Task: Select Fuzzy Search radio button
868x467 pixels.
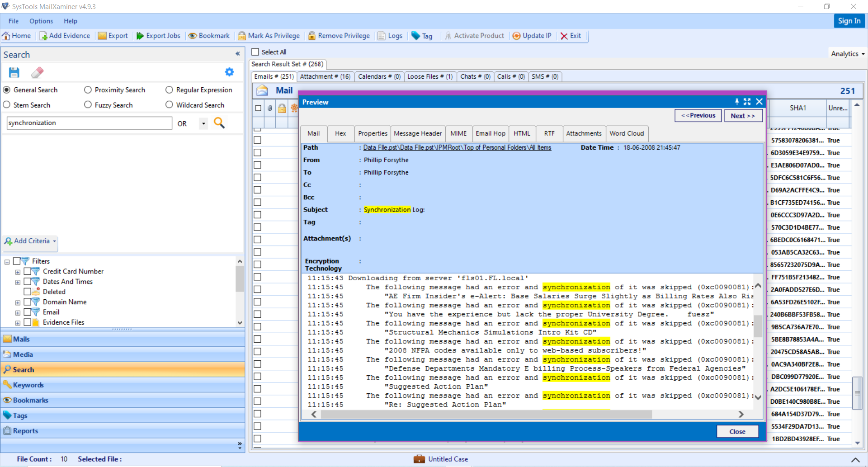Action: (88, 105)
